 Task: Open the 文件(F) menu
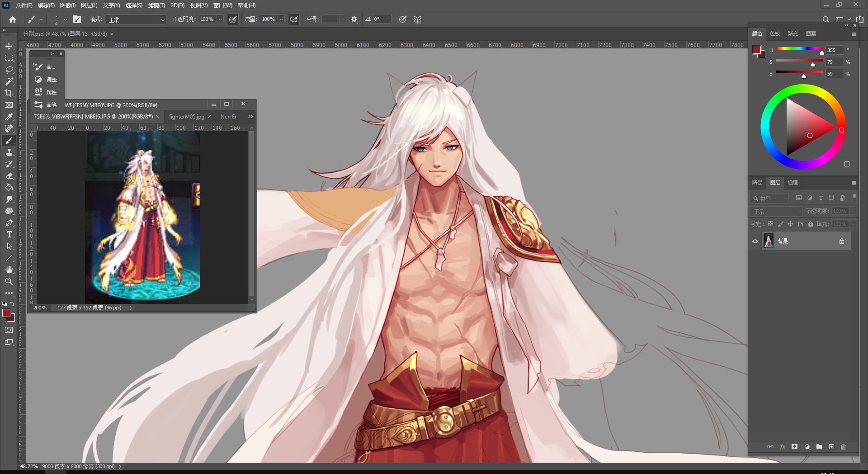click(x=24, y=5)
